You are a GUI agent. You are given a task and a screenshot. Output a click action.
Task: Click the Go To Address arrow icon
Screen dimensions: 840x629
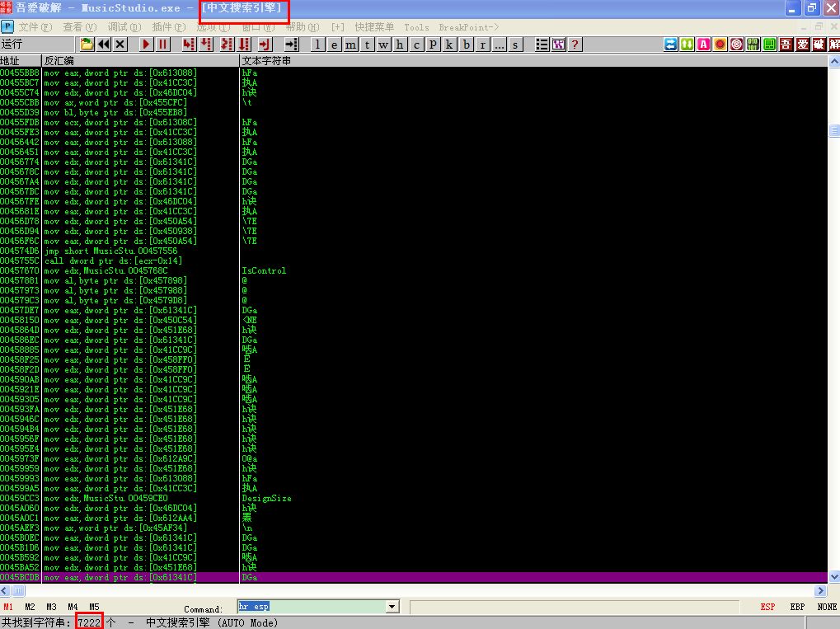click(x=292, y=45)
